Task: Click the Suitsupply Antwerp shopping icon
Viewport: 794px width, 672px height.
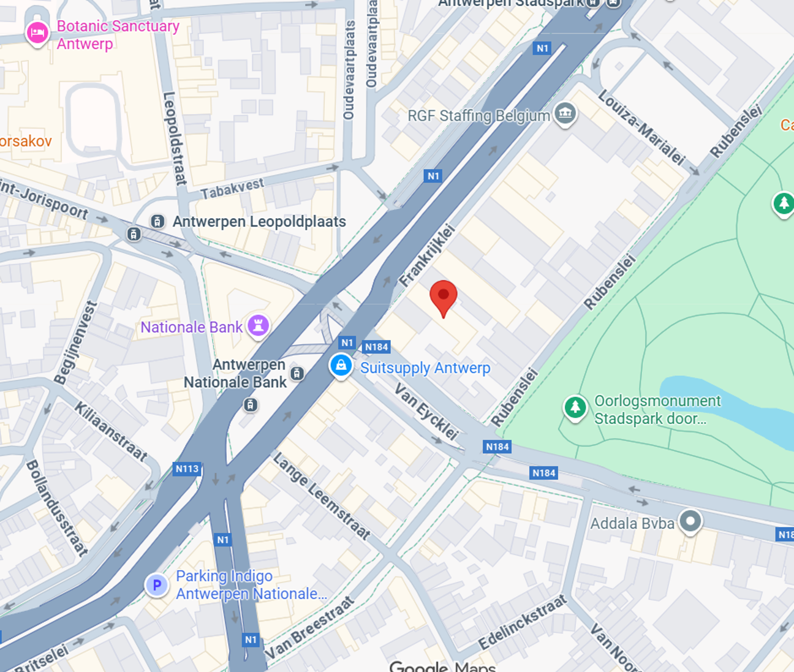Action: pyautogui.click(x=341, y=366)
